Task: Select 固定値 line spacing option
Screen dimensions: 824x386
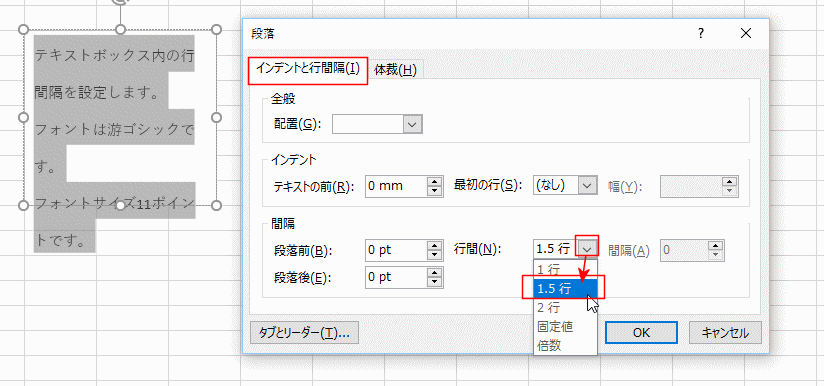Action: coord(565,326)
